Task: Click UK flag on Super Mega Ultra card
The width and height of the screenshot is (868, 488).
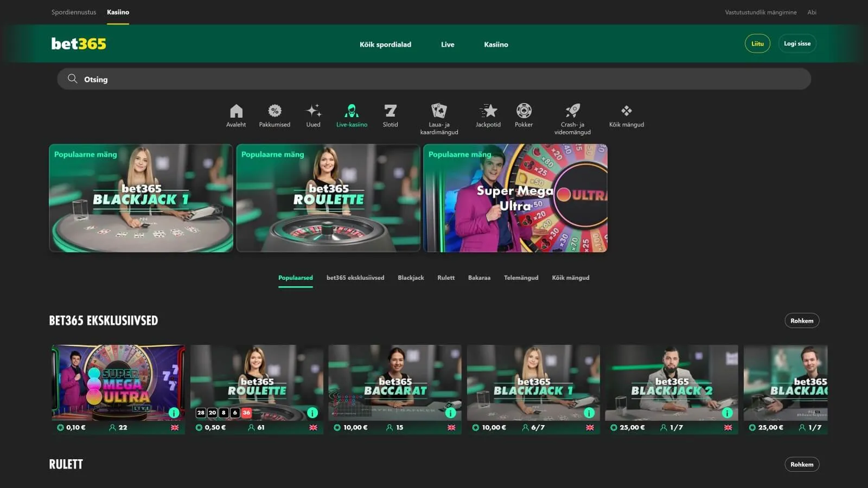Action: pos(175,427)
